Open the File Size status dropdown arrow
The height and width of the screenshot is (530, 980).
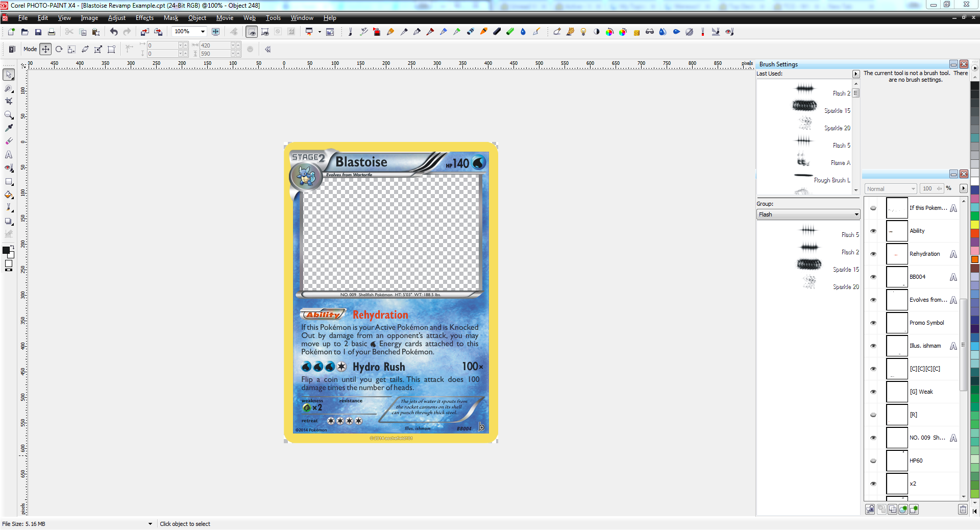coord(150,524)
